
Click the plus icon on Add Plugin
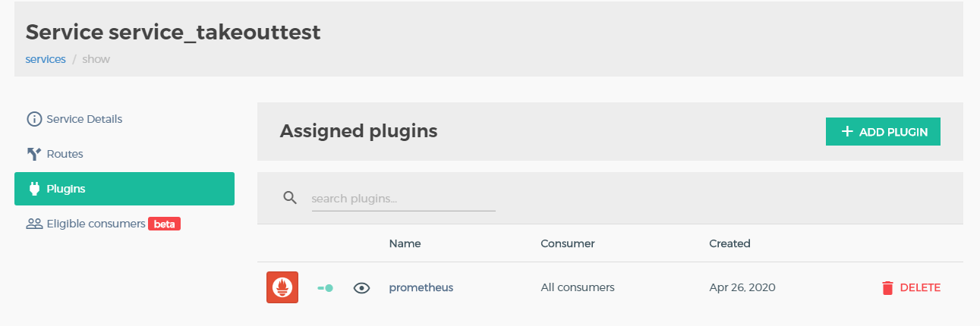pyautogui.click(x=848, y=131)
